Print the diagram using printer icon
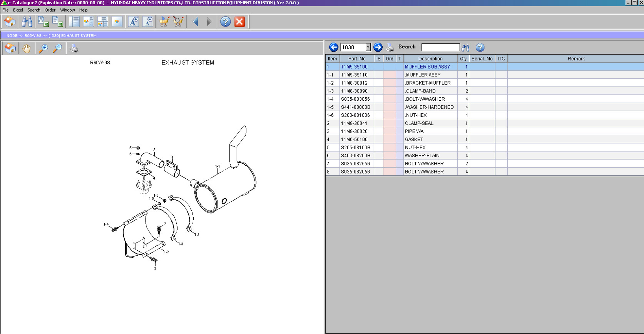This screenshot has height=334, width=644. tap(74, 48)
